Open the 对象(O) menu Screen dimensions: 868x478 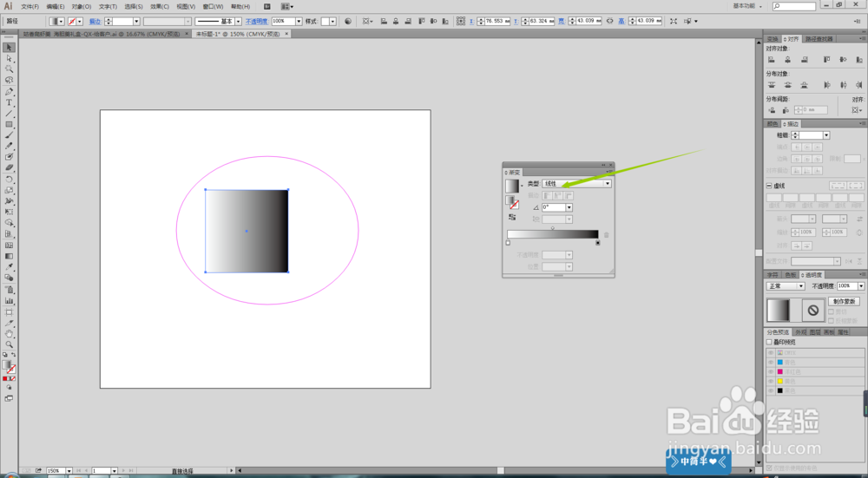click(82, 7)
